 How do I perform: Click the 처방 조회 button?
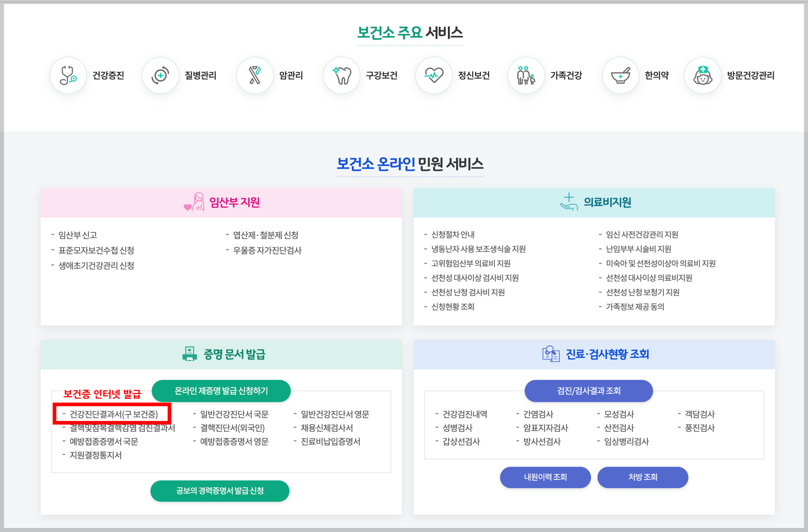pos(642,477)
